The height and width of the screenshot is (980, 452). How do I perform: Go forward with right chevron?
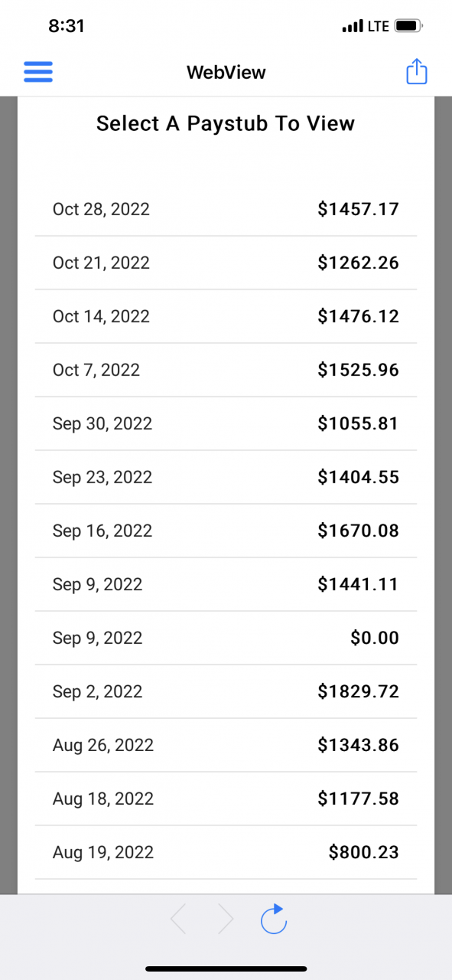(226, 919)
